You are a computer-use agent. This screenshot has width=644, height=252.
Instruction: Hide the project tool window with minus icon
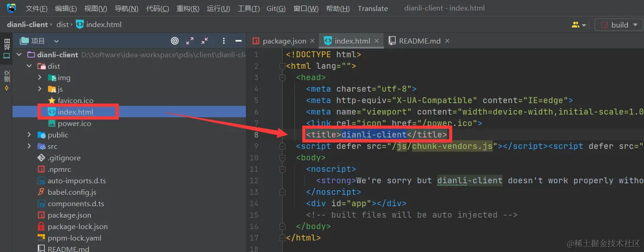238,41
